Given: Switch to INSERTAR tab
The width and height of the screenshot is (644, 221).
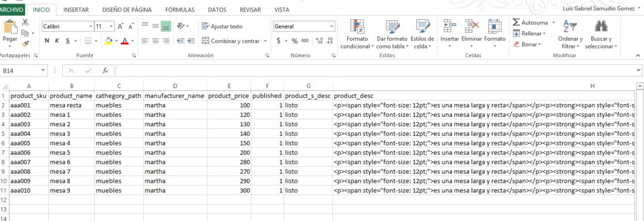Looking at the screenshot, I should pos(76,9).
